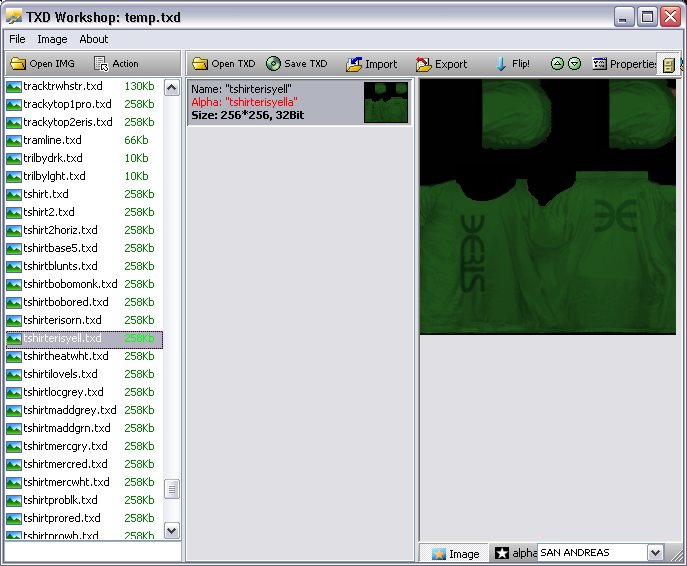
Task: Switch to the Image tab
Action: point(455,554)
